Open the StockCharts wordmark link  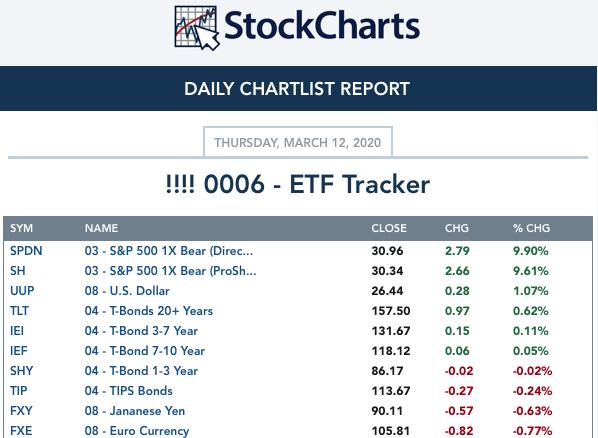point(322,26)
